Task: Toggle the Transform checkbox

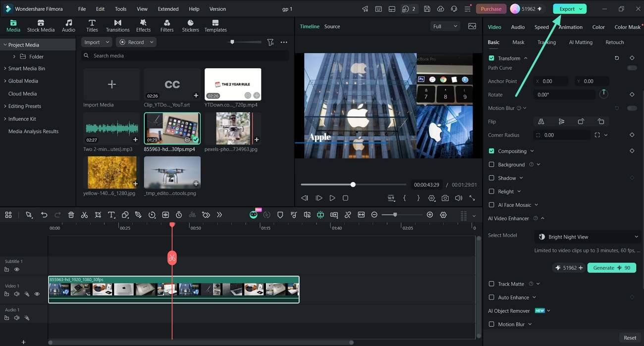Action: tap(491, 58)
